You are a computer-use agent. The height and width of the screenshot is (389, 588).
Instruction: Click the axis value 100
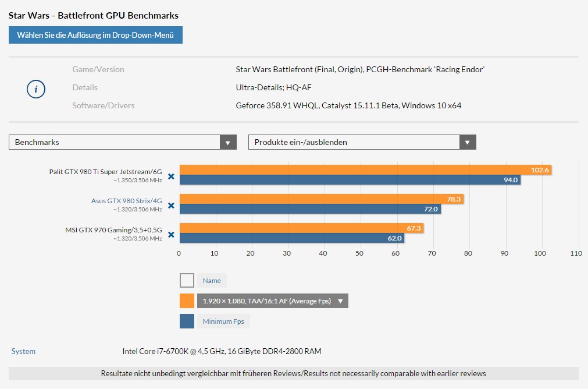(x=540, y=253)
